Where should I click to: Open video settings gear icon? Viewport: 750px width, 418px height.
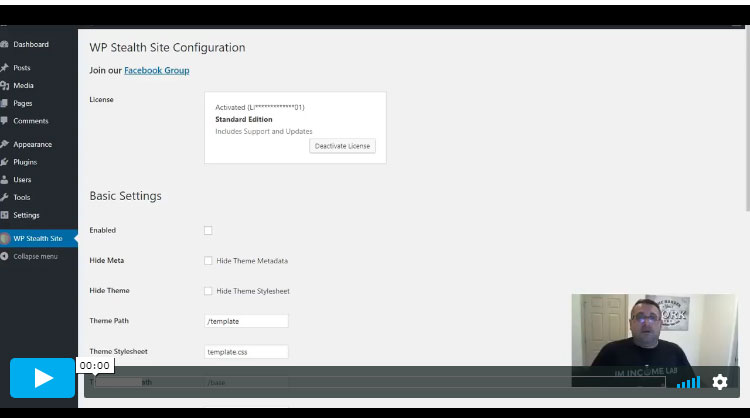[720, 382]
